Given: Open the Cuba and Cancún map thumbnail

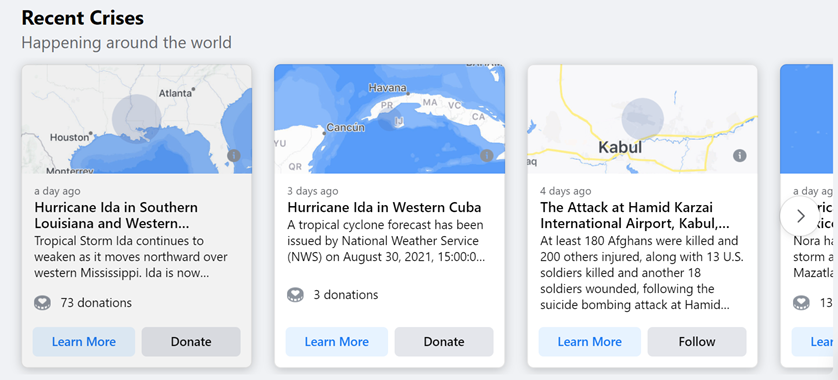Looking at the screenshot, I should 390,119.
